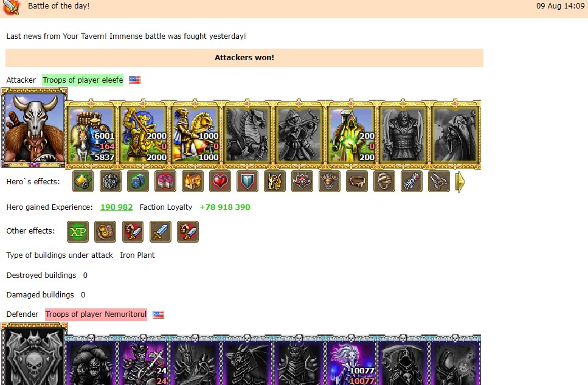
Task: Select the leather belt hero effect icon
Action: 357,182
